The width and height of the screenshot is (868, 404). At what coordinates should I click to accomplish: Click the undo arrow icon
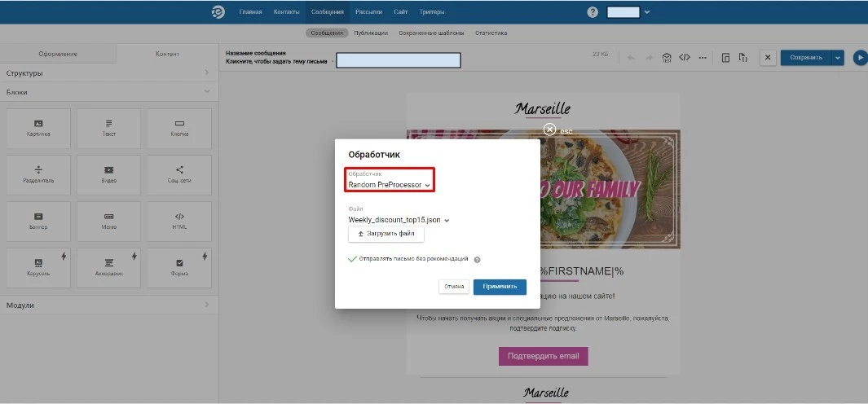pyautogui.click(x=631, y=58)
